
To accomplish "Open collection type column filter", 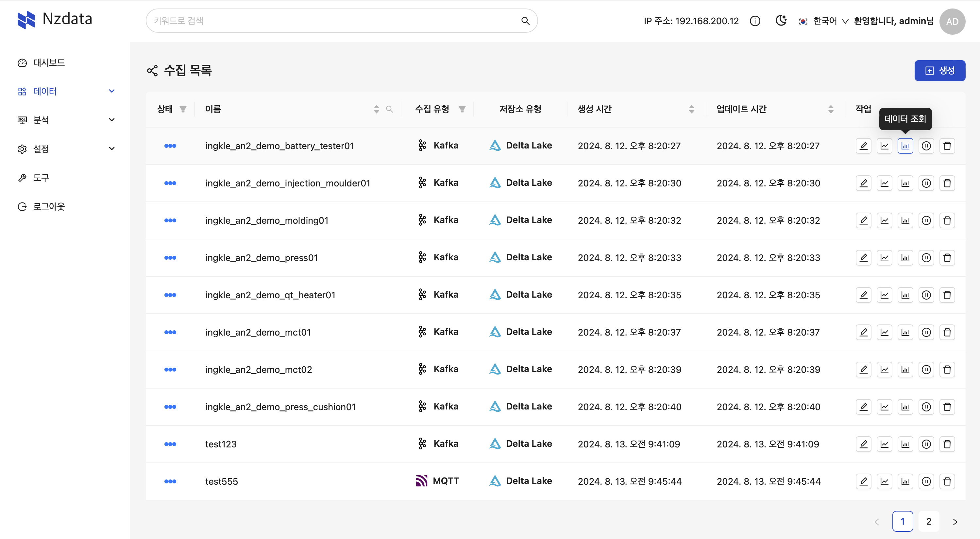I will 462,109.
